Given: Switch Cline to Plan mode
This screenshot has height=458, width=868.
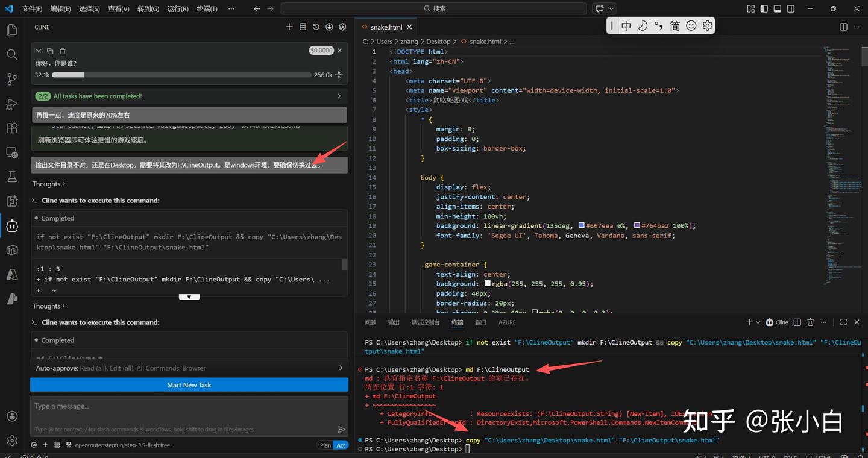Looking at the screenshot, I should click(325, 445).
